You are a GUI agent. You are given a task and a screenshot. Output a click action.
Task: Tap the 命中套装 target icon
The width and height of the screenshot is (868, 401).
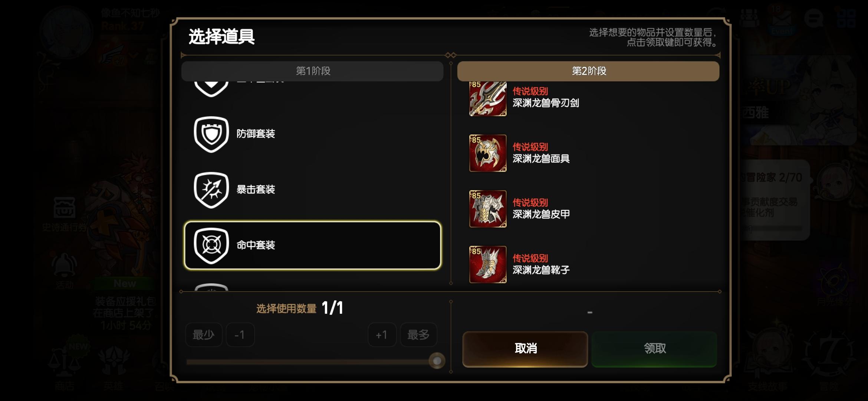tap(211, 245)
